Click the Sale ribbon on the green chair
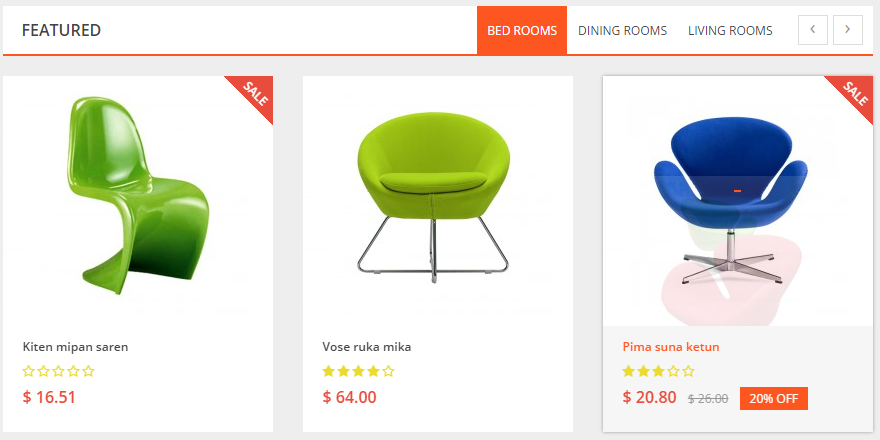Image resolution: width=880 pixels, height=440 pixels. pyautogui.click(x=255, y=94)
